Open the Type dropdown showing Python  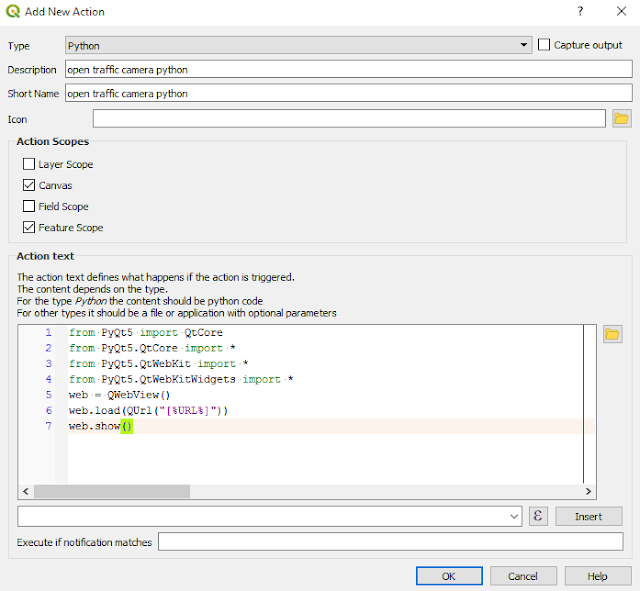(x=298, y=45)
